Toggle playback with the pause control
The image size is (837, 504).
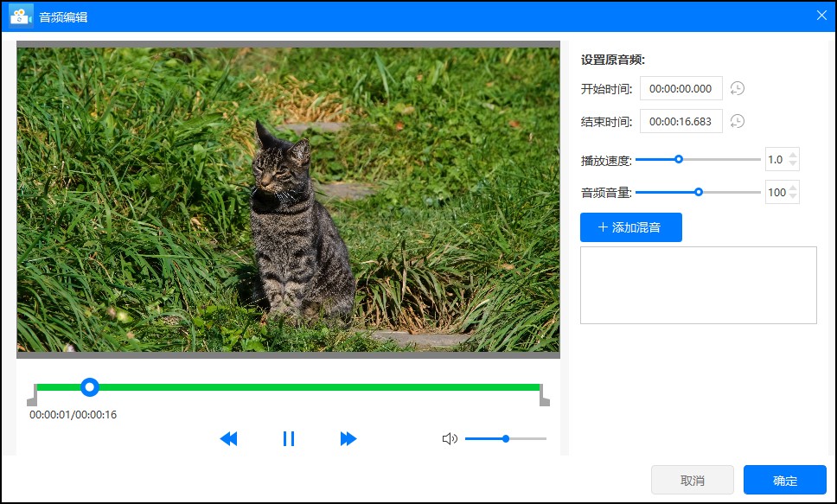pyautogui.click(x=289, y=438)
